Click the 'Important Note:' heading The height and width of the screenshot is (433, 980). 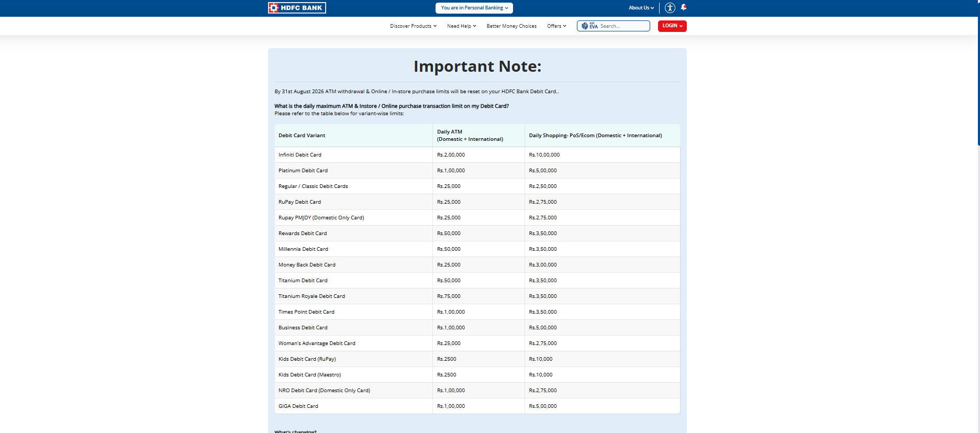pos(477,66)
